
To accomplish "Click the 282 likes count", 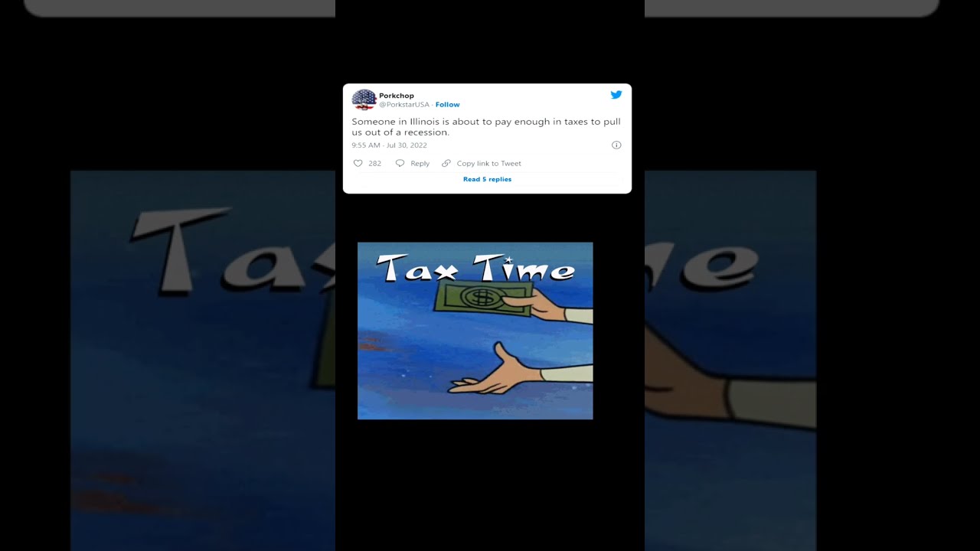I will click(374, 163).
